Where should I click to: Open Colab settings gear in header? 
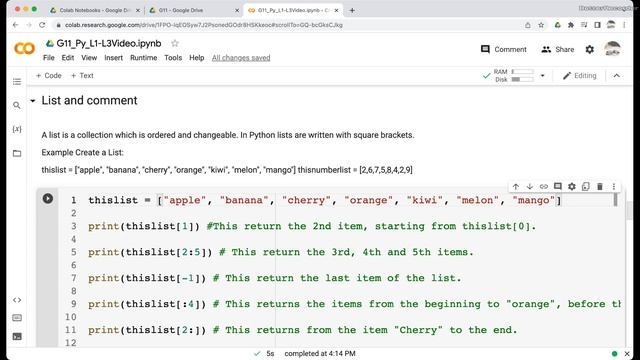point(590,49)
